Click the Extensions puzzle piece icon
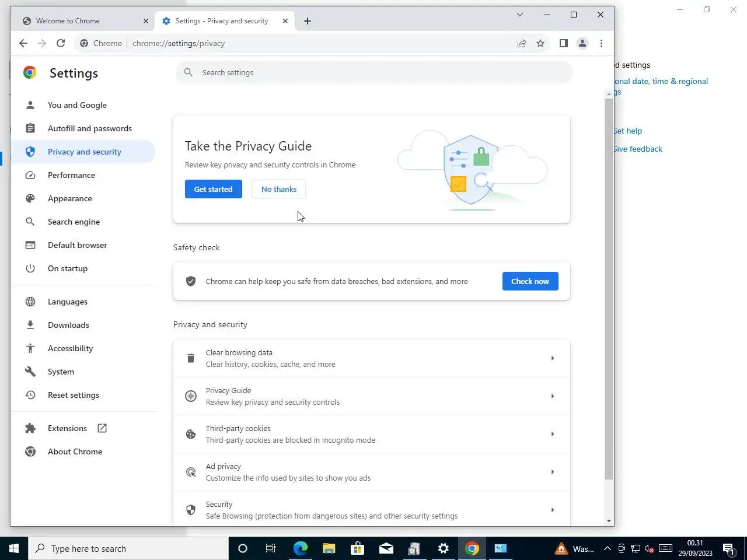Screen dimensions: 747x560 click(x=30, y=428)
